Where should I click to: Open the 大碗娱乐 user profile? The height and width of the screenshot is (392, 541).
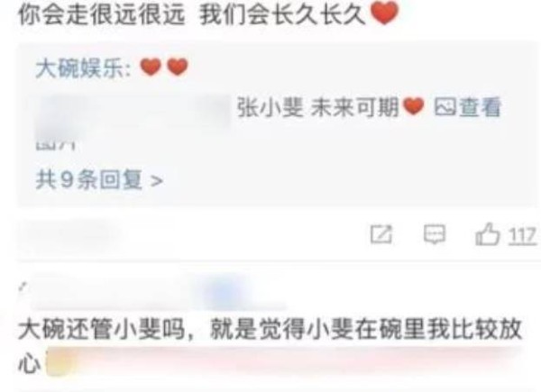[x=80, y=68]
